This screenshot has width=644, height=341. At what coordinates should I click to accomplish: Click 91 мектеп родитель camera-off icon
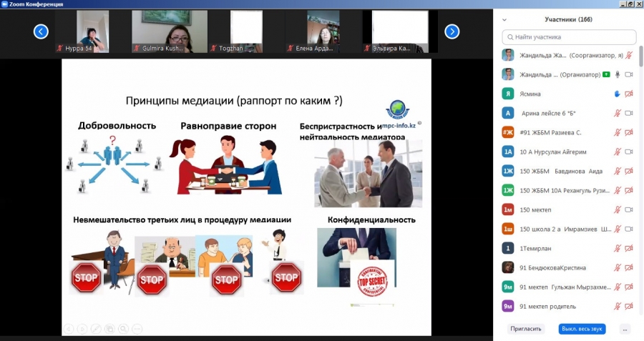(x=629, y=306)
